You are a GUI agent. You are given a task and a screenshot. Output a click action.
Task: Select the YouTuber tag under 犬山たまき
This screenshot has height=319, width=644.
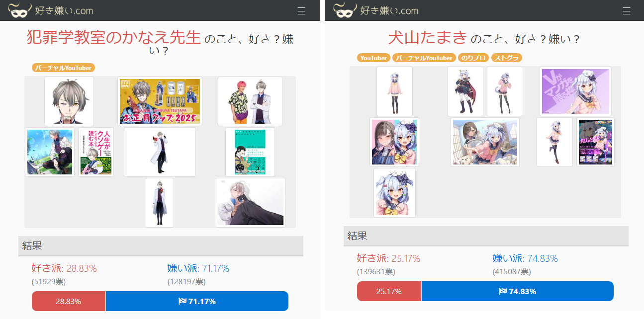click(x=373, y=58)
